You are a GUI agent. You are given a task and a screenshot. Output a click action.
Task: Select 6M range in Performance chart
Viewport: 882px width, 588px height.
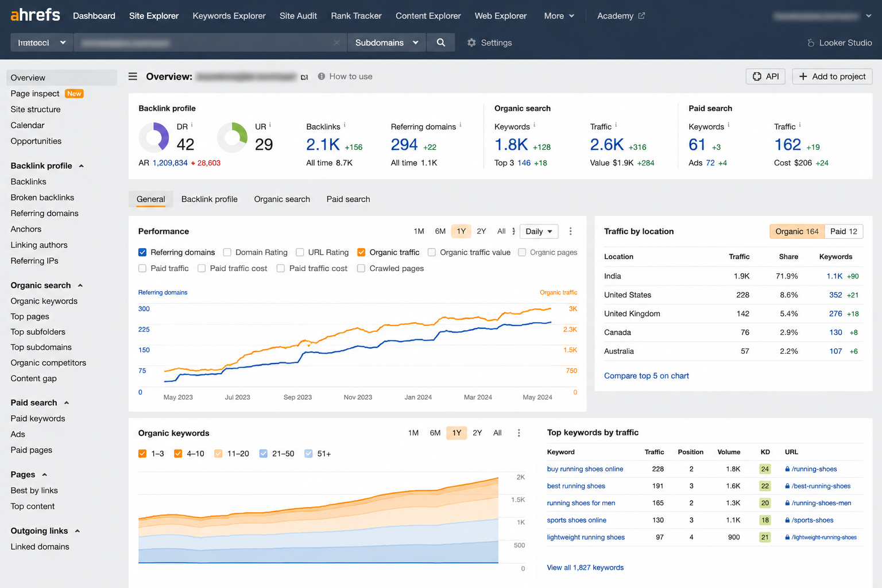tap(440, 231)
